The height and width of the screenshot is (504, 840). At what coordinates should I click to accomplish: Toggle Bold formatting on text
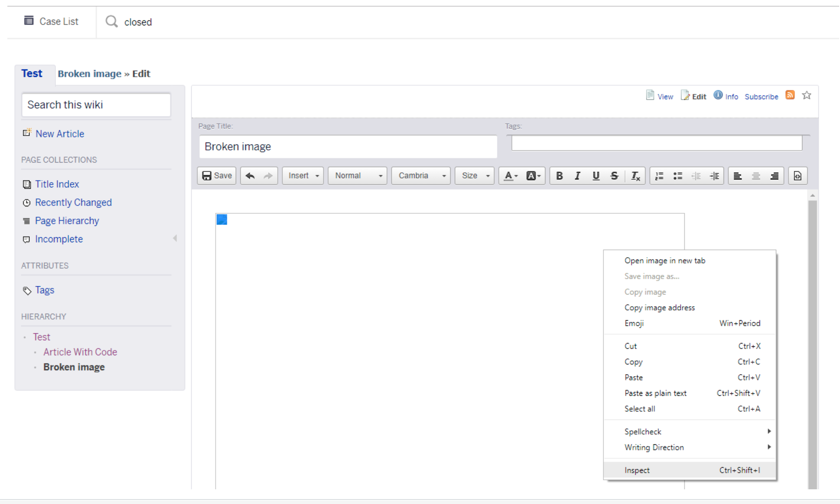[559, 176]
